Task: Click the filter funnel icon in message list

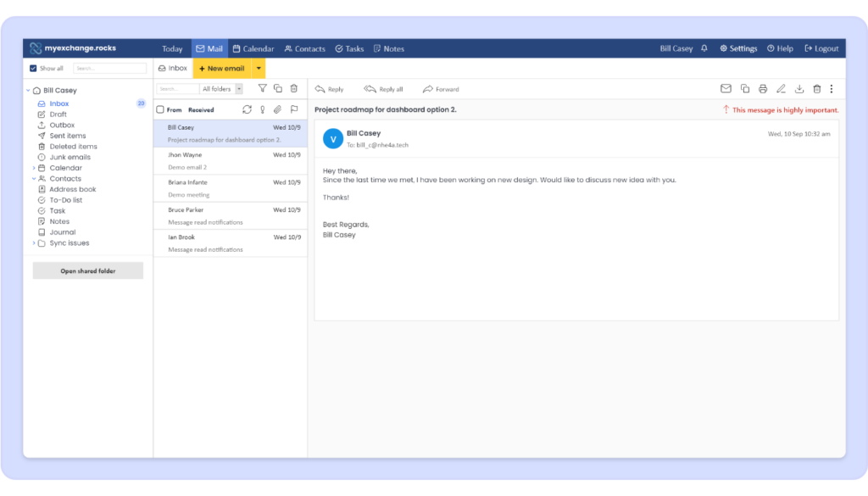Action: click(x=262, y=88)
